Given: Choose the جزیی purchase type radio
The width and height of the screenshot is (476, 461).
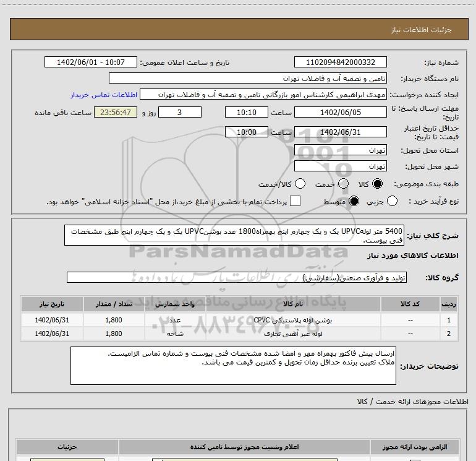Looking at the screenshot, I should (392, 201).
